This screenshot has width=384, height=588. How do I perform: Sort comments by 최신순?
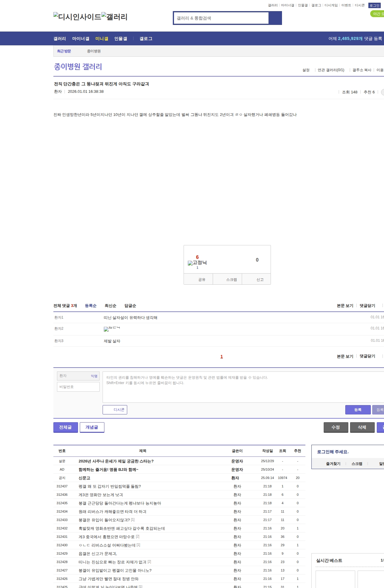point(110,306)
